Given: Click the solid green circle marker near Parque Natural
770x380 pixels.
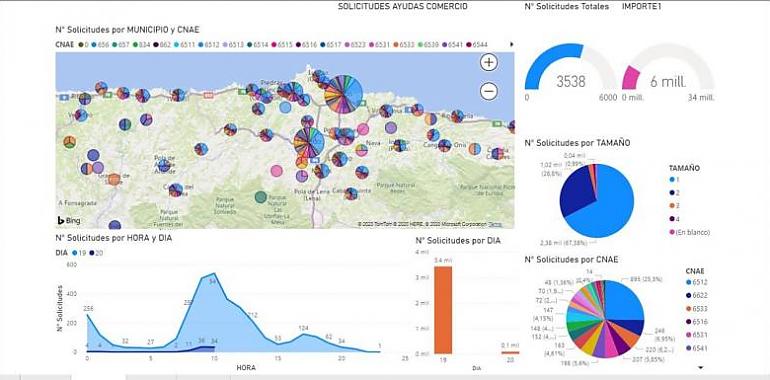Looking at the screenshot, I should coord(261,197).
